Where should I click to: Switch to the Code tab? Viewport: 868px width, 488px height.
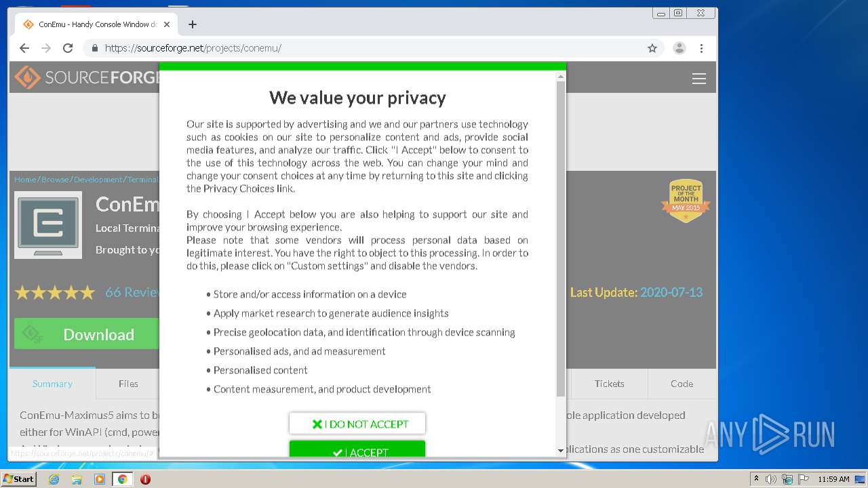click(x=682, y=384)
